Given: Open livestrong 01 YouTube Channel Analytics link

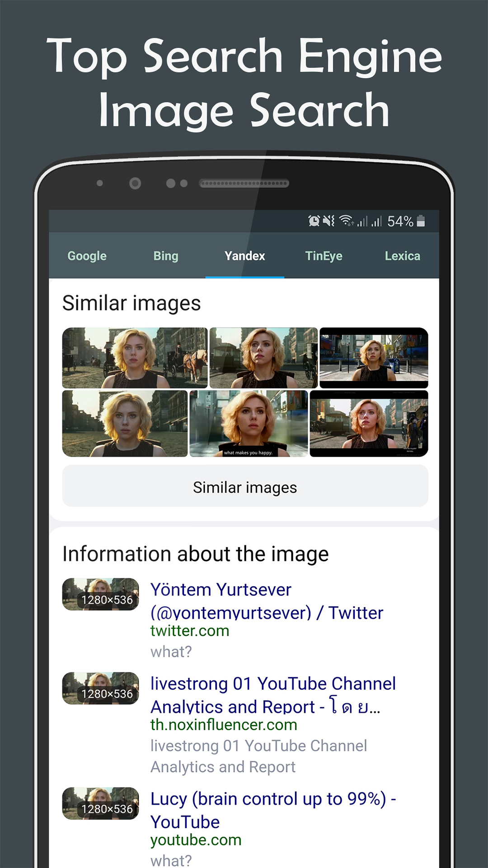Looking at the screenshot, I should click(x=273, y=695).
